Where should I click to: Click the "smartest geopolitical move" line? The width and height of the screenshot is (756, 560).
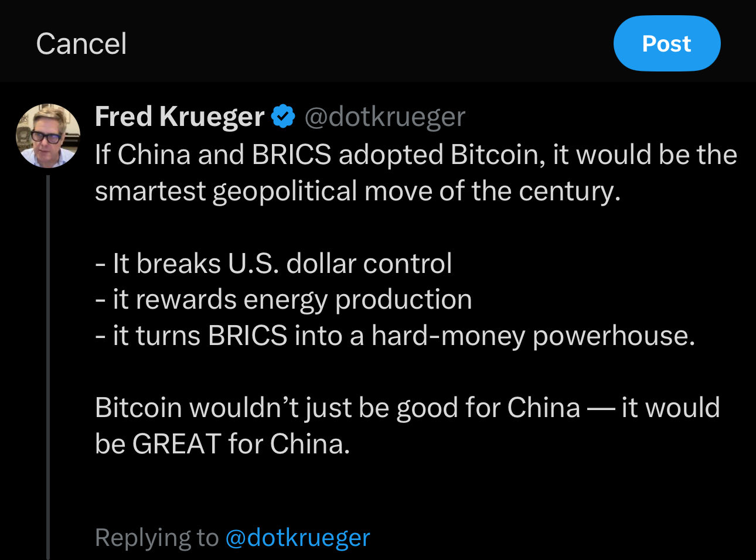click(357, 191)
